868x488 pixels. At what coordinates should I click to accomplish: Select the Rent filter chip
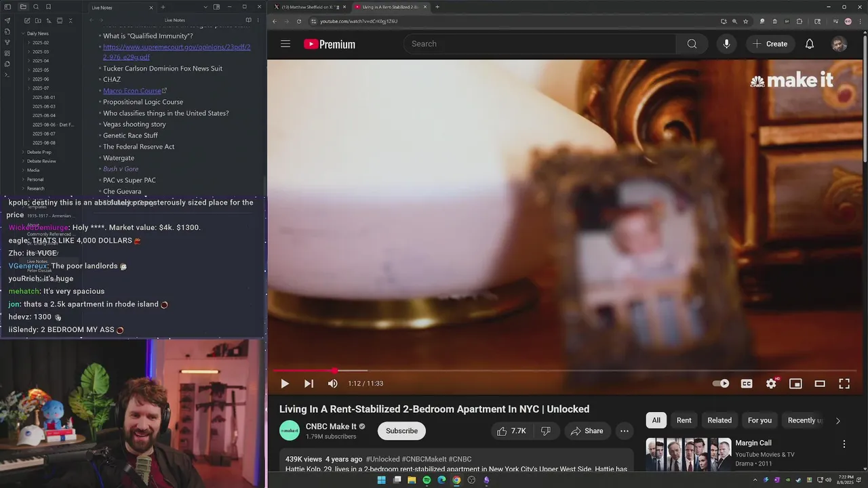[x=684, y=420]
